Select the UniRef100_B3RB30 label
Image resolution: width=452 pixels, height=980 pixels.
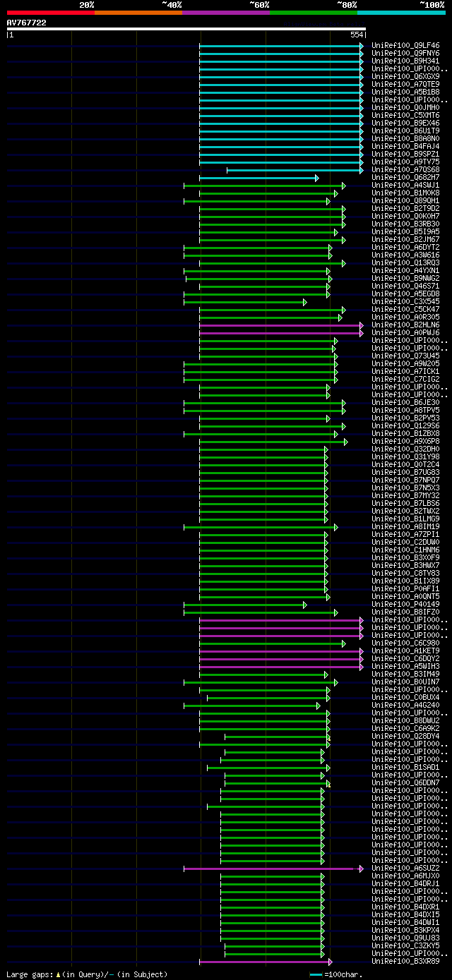[405, 224]
